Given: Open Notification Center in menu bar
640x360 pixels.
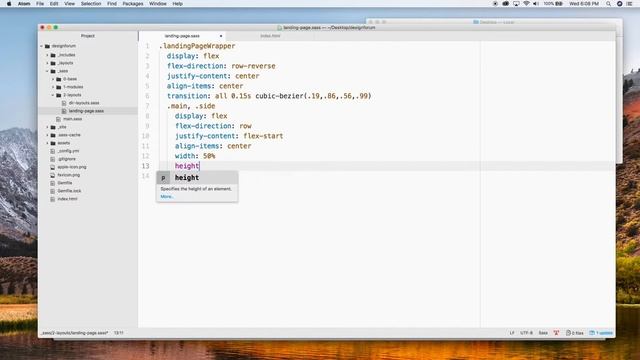Looking at the screenshot, I should click(629, 4).
